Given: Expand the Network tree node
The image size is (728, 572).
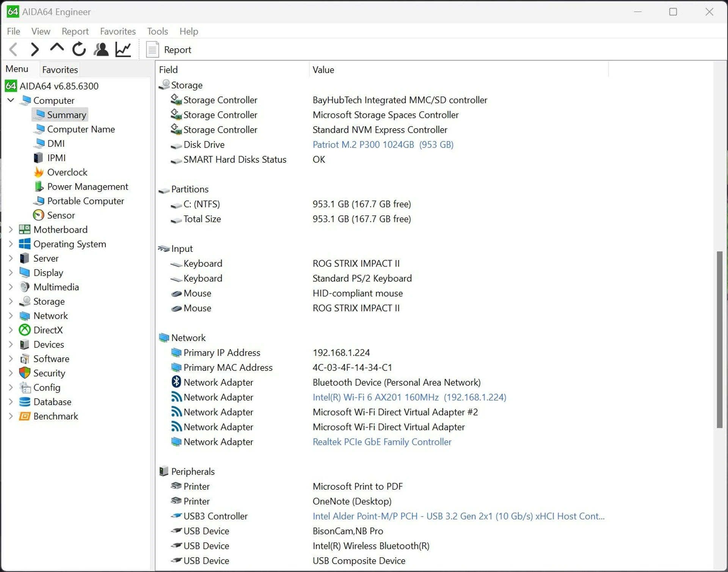Looking at the screenshot, I should point(11,316).
